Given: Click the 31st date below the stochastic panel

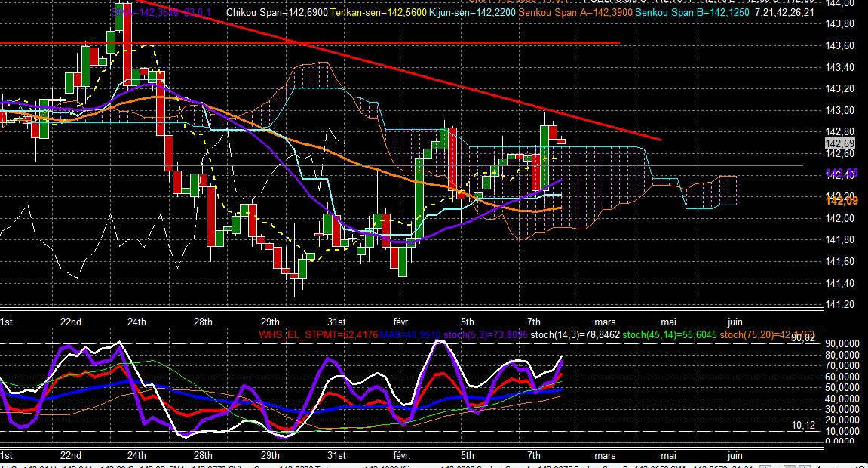Looking at the screenshot, I should tap(336, 455).
